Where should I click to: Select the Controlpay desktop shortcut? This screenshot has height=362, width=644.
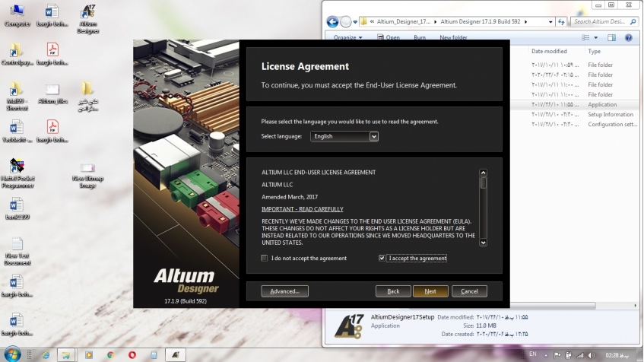pos(17,54)
